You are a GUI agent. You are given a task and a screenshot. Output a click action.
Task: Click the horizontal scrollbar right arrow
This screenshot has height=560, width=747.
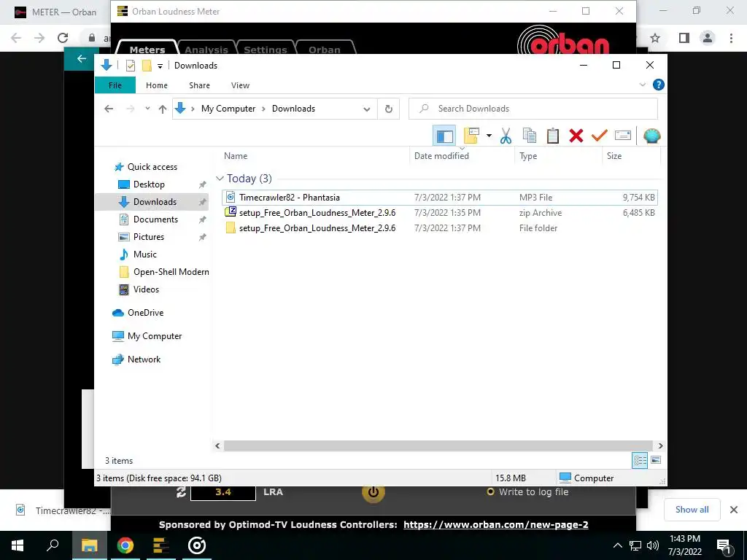coord(660,446)
